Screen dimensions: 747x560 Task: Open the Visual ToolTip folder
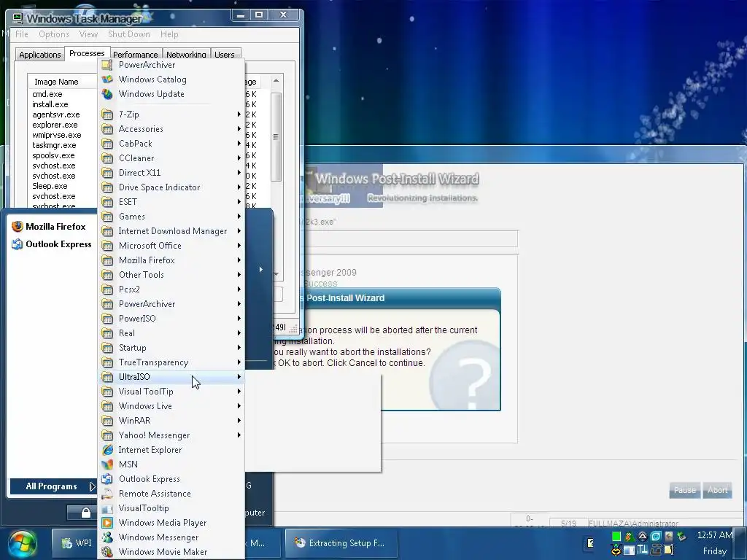(171, 392)
